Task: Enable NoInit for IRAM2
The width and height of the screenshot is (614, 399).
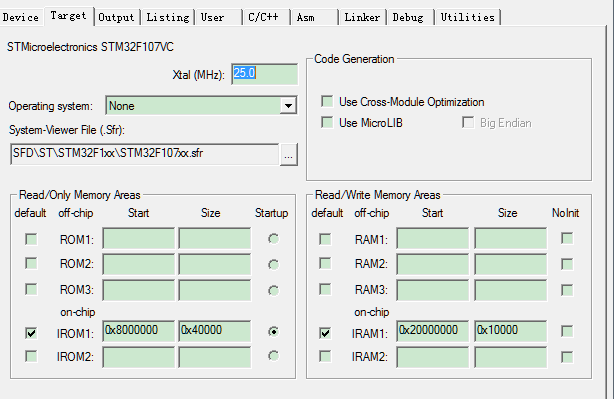Action: pyautogui.click(x=567, y=357)
